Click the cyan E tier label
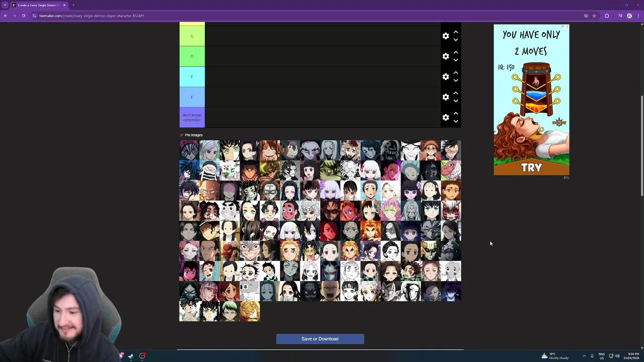This screenshot has height=362, width=644. (x=192, y=76)
